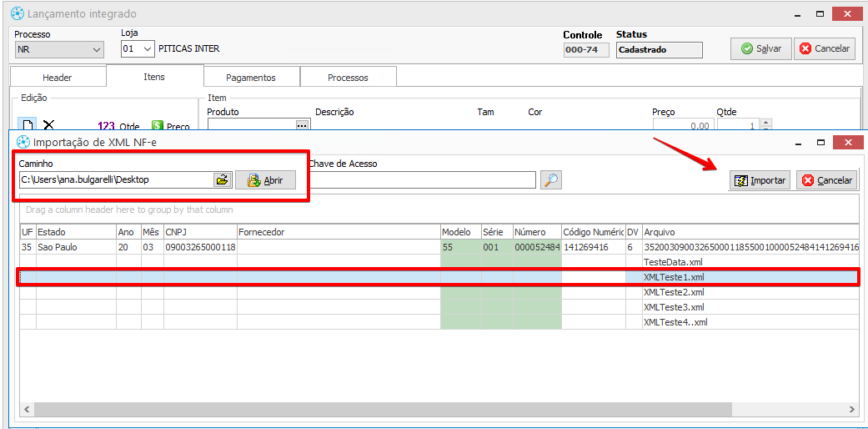868x429 pixels.
Task: Open the Pagamentos tab
Action: point(251,77)
